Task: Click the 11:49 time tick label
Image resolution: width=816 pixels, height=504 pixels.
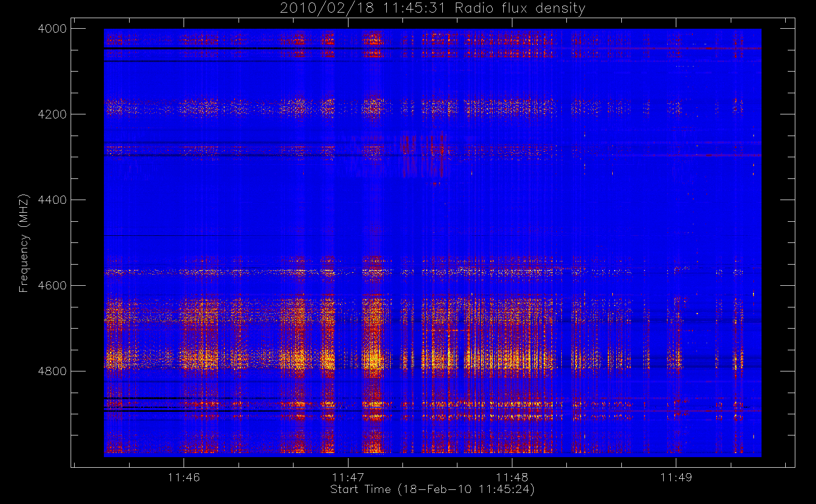Action: pyautogui.click(x=676, y=477)
